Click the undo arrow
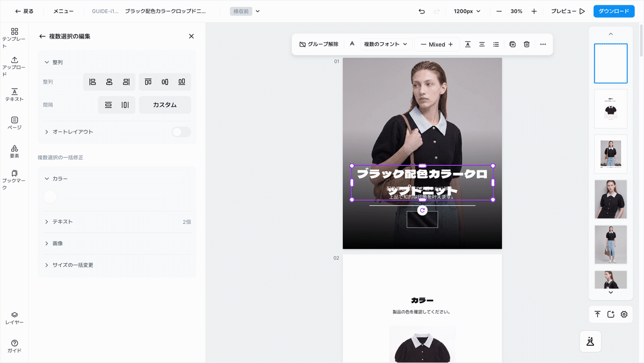This screenshot has width=644, height=363. point(422,11)
